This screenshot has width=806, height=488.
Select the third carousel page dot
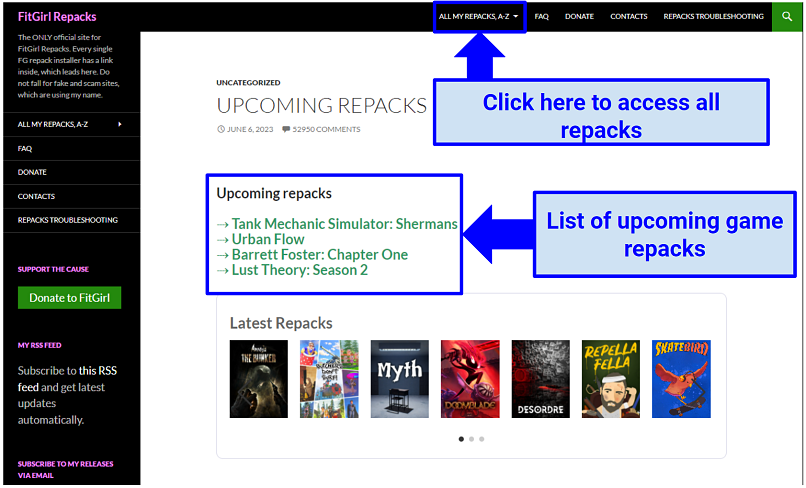pos(482,439)
